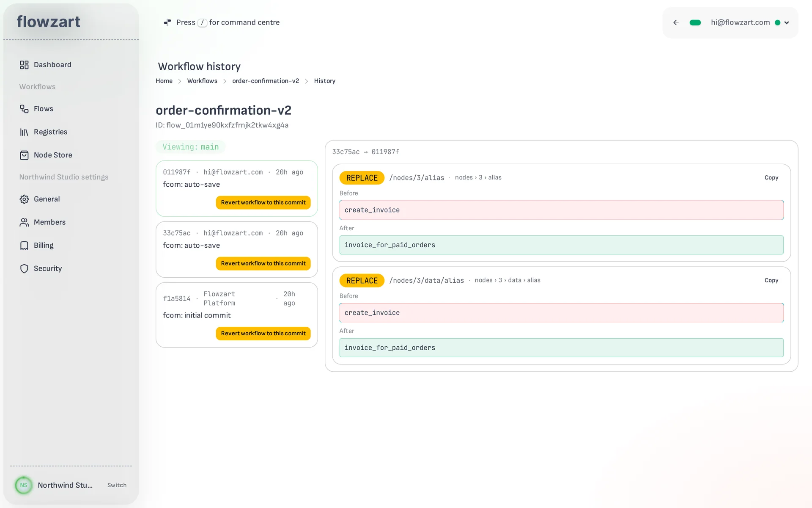Viewport: 812px width, 508px height.
Task: Select commit hash 011987f
Action: coord(177,172)
